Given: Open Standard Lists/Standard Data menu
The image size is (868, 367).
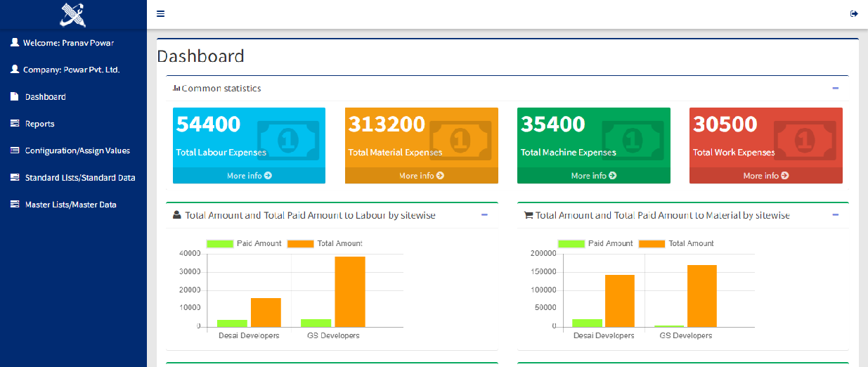Looking at the screenshot, I should click(79, 178).
